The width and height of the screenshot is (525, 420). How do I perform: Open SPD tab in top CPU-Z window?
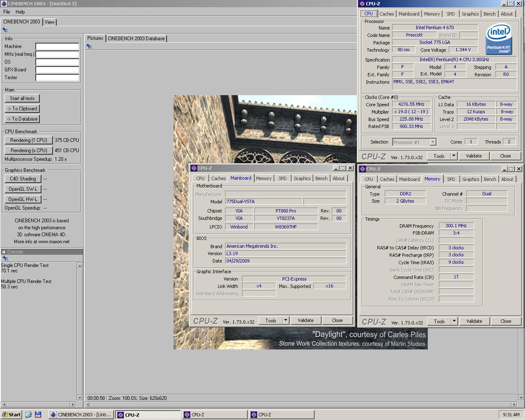[450, 14]
